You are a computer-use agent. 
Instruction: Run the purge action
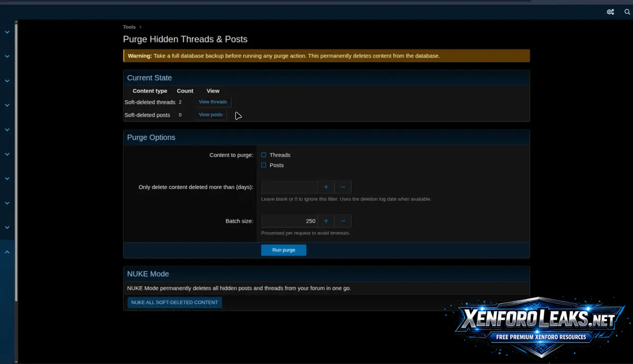click(284, 250)
